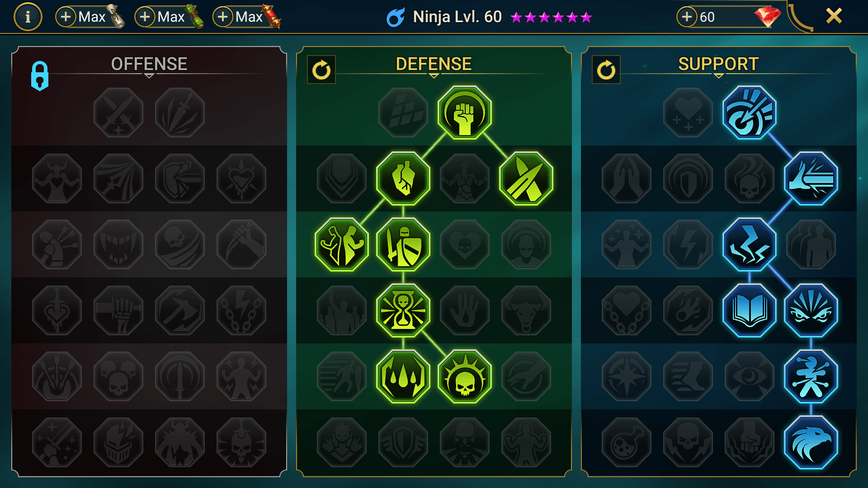Expand the Support header arrow
The image size is (868, 488).
(x=718, y=76)
